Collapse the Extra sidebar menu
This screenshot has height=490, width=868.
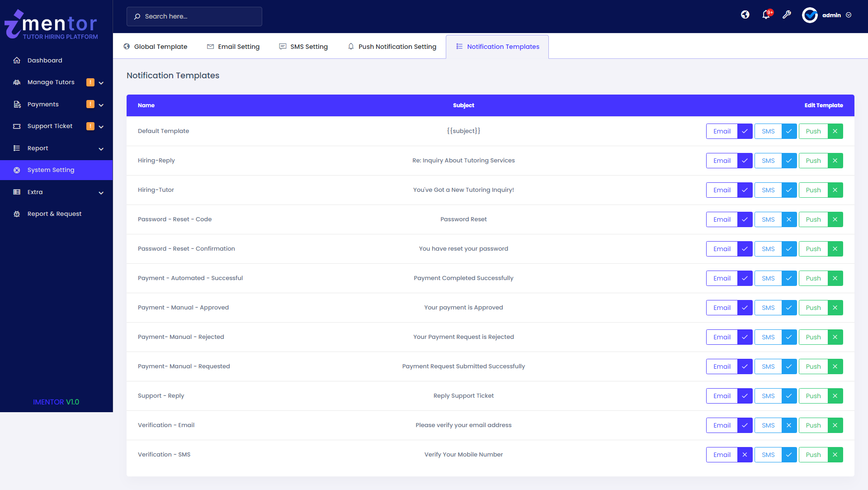(x=101, y=193)
